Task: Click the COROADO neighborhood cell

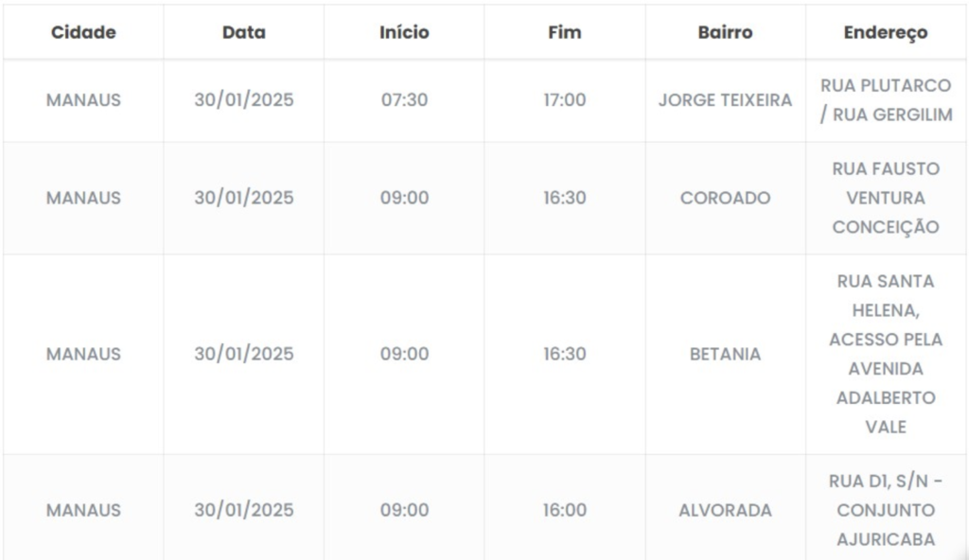Action: point(725,199)
